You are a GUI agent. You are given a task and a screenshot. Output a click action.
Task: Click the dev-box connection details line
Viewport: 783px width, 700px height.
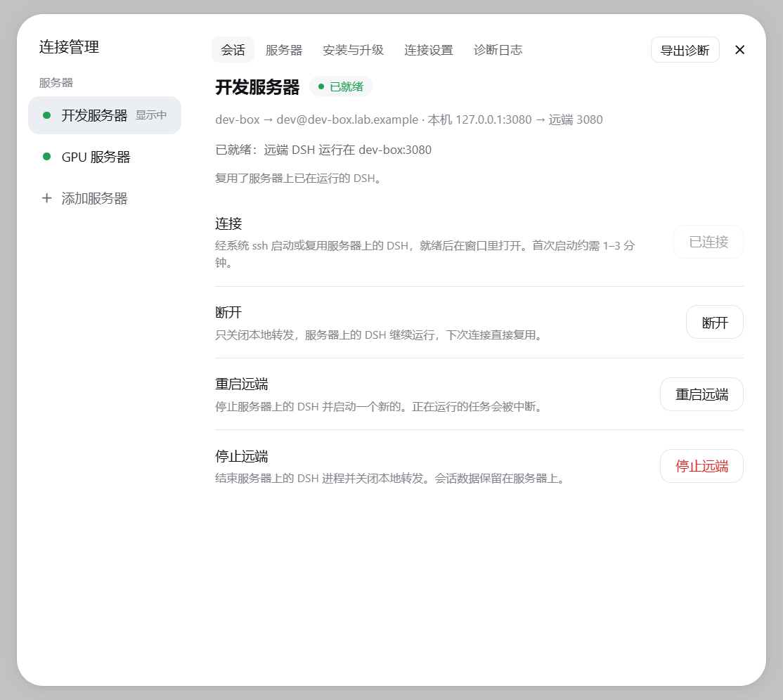coord(409,119)
